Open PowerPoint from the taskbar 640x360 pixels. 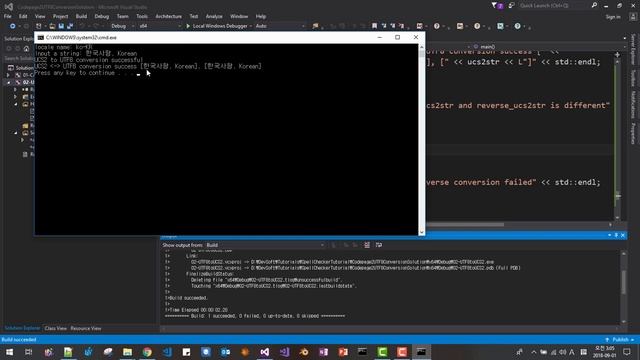(x=343, y=352)
